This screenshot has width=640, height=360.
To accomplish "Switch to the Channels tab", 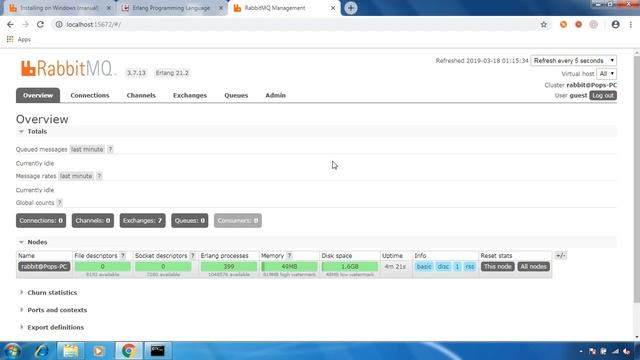I will [141, 96].
